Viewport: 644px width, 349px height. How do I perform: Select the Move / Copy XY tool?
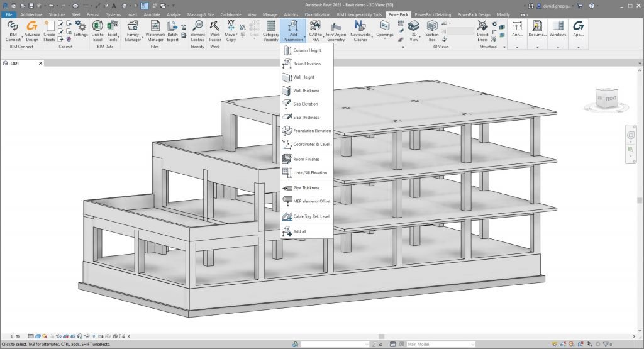point(231,31)
